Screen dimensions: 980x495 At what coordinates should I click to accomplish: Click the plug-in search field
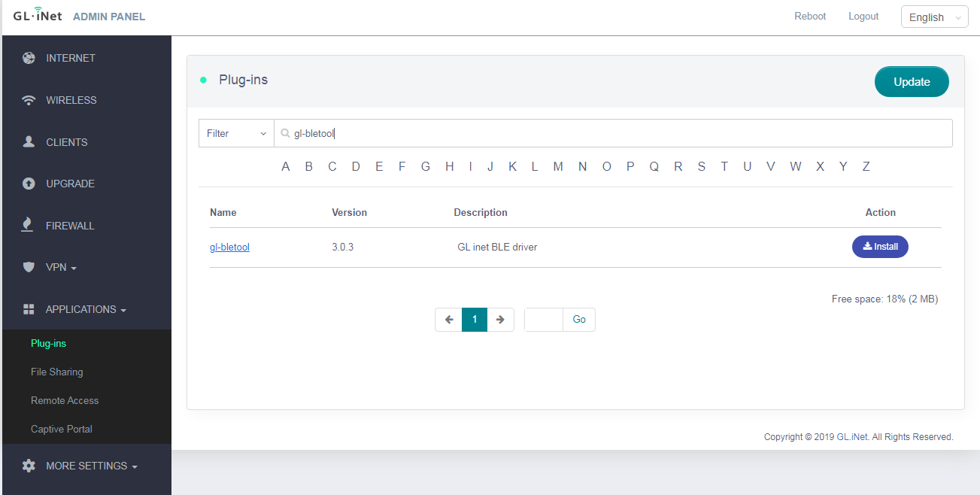pyautogui.click(x=613, y=133)
